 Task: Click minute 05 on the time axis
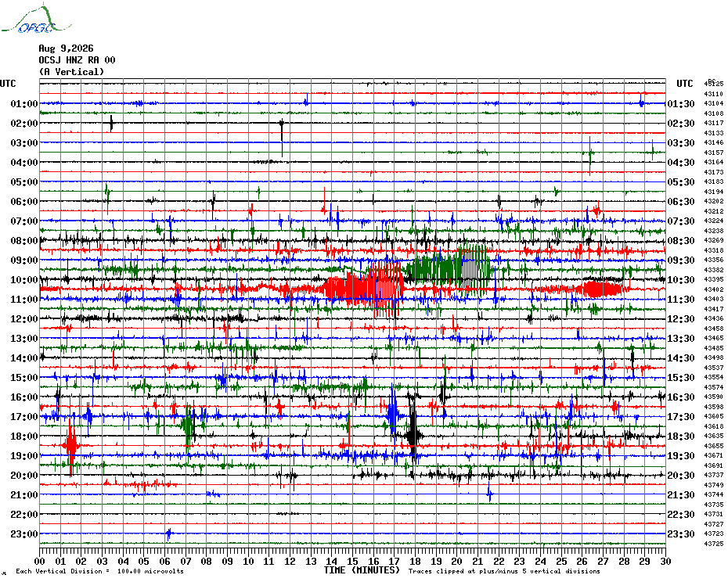(144, 562)
